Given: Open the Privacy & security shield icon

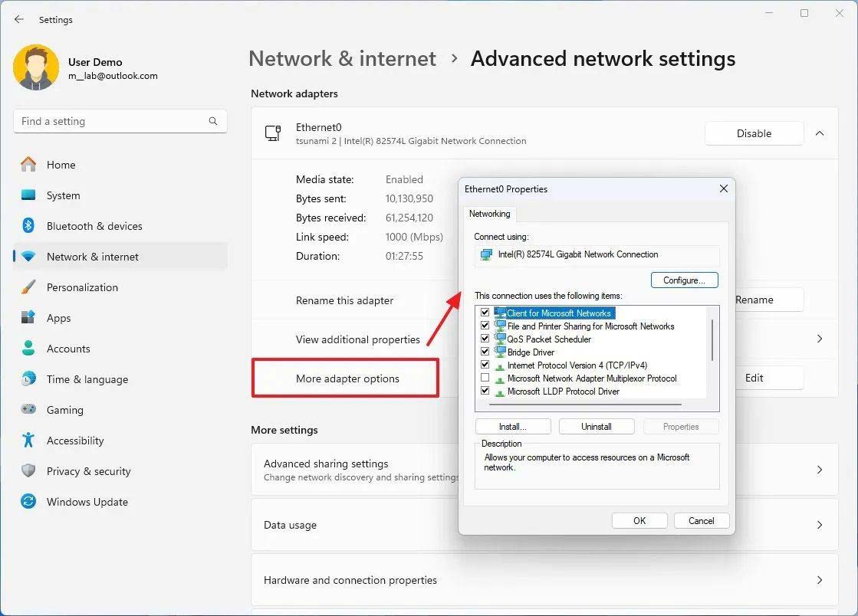Looking at the screenshot, I should tap(28, 471).
